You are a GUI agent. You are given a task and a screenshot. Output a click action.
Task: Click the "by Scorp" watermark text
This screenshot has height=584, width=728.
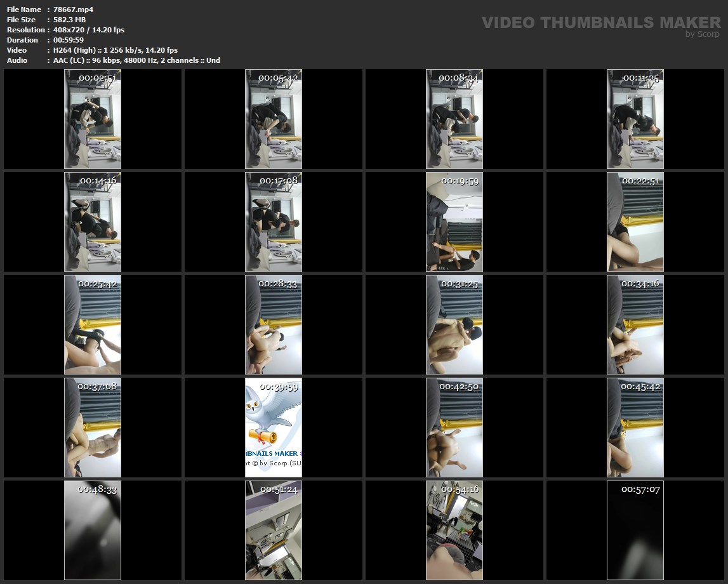coord(703,34)
